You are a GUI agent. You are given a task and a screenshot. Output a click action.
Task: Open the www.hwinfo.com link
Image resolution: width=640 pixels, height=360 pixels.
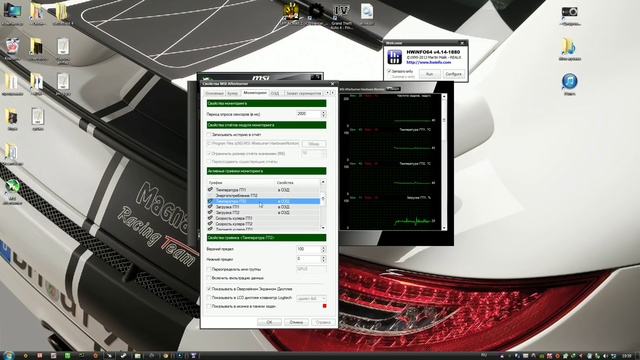pos(429,62)
